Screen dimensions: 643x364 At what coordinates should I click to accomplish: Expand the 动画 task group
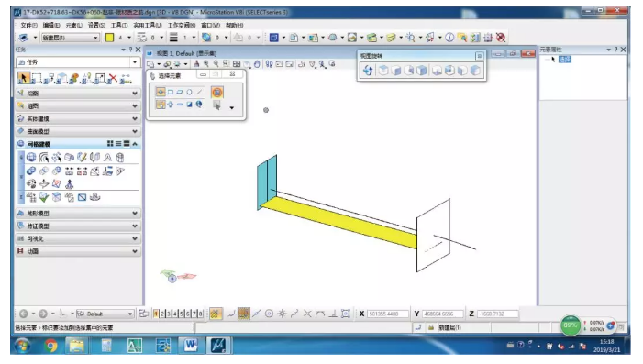tap(78, 251)
